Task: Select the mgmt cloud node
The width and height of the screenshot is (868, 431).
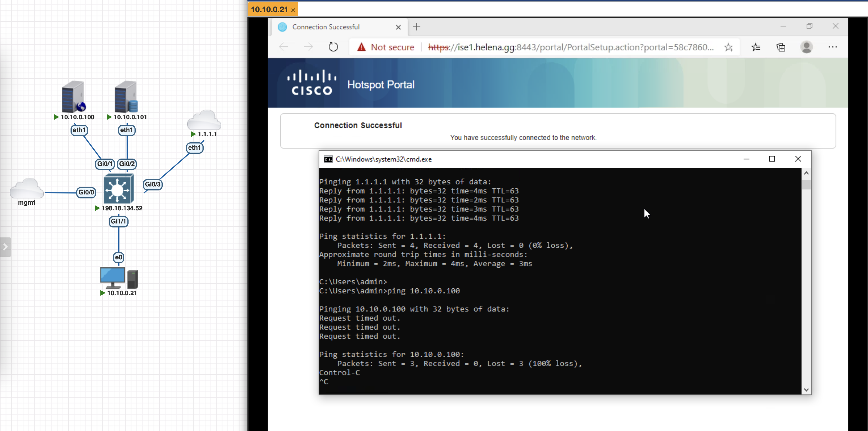Action: coord(26,188)
